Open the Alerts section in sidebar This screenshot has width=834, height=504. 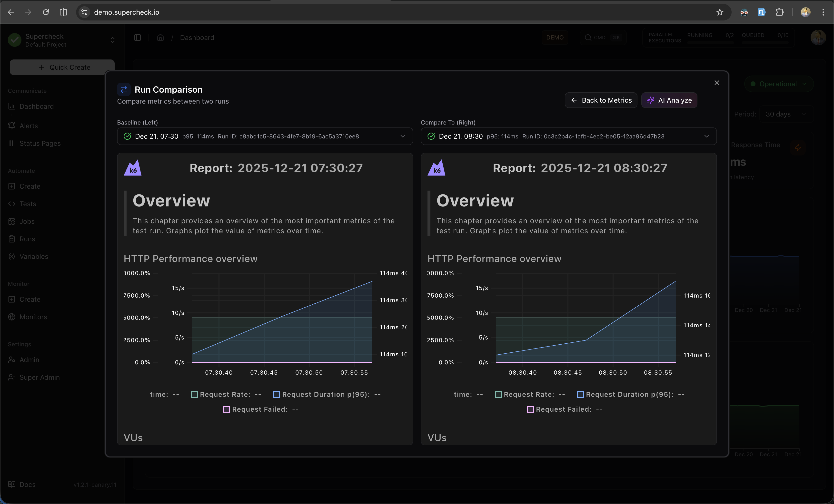(29, 126)
